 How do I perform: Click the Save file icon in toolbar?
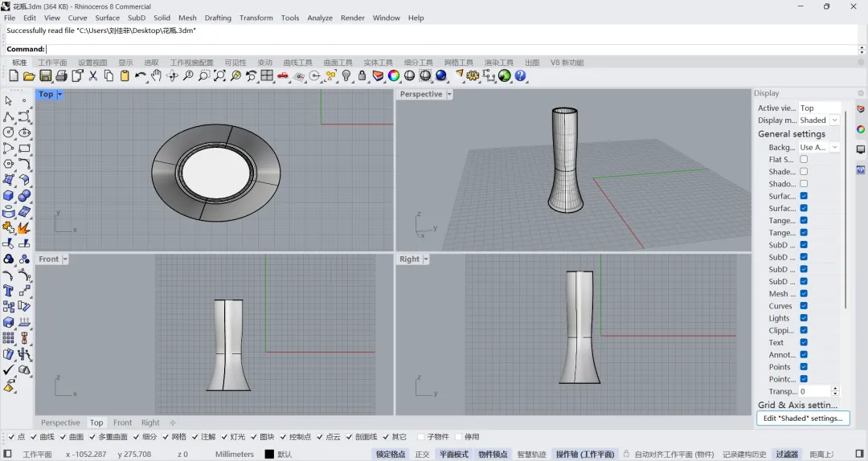click(x=45, y=75)
